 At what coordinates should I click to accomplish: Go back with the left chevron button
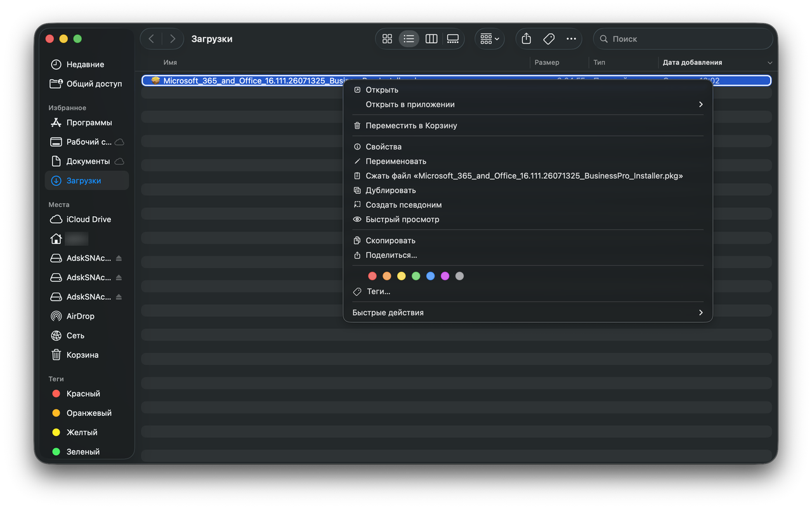click(151, 39)
